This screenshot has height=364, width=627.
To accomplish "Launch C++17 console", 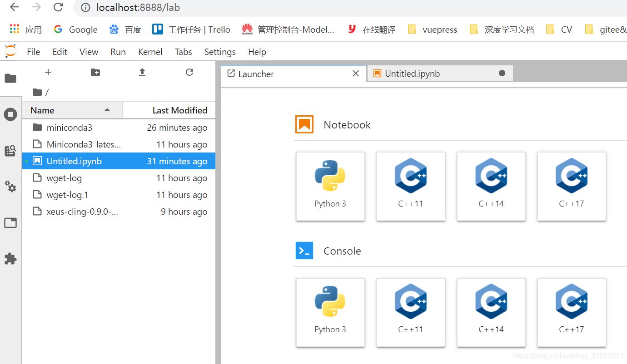I will 572,312.
